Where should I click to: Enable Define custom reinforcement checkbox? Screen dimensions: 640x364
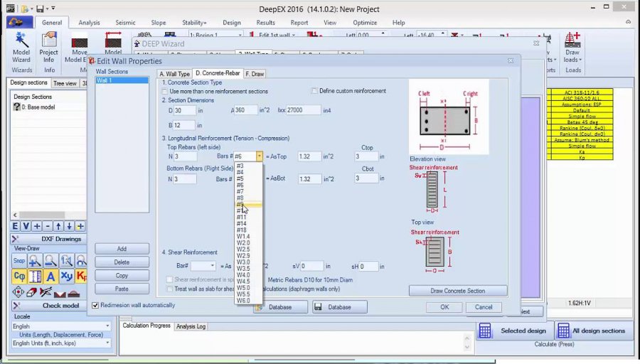(x=314, y=90)
